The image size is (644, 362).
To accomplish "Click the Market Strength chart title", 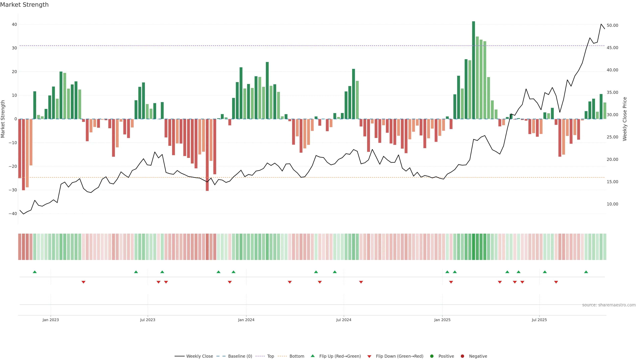I will [x=24, y=5].
